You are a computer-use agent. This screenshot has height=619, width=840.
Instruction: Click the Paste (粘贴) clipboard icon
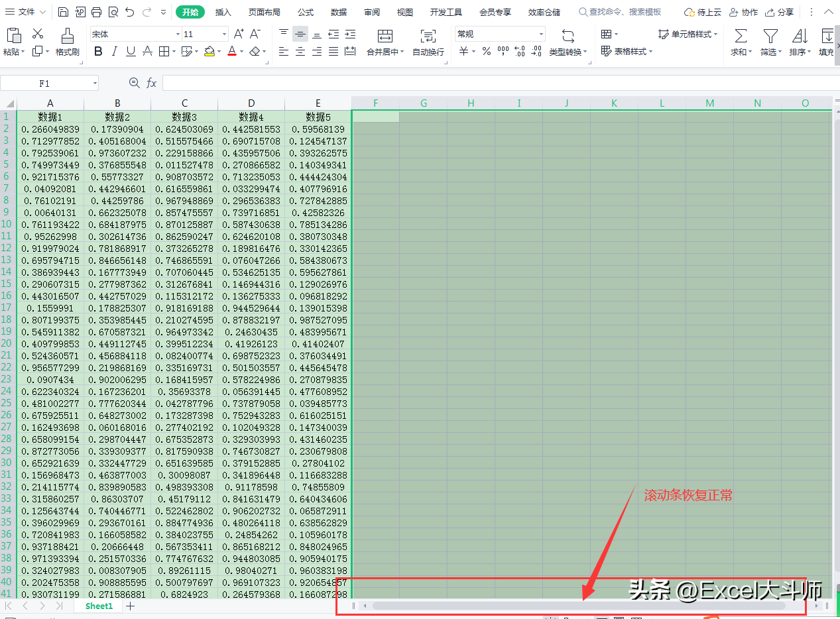14,36
